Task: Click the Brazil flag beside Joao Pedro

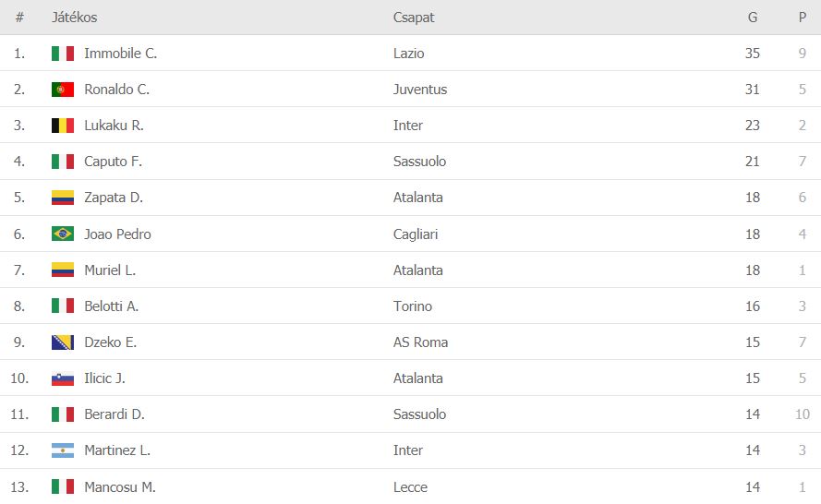Action: (62, 234)
